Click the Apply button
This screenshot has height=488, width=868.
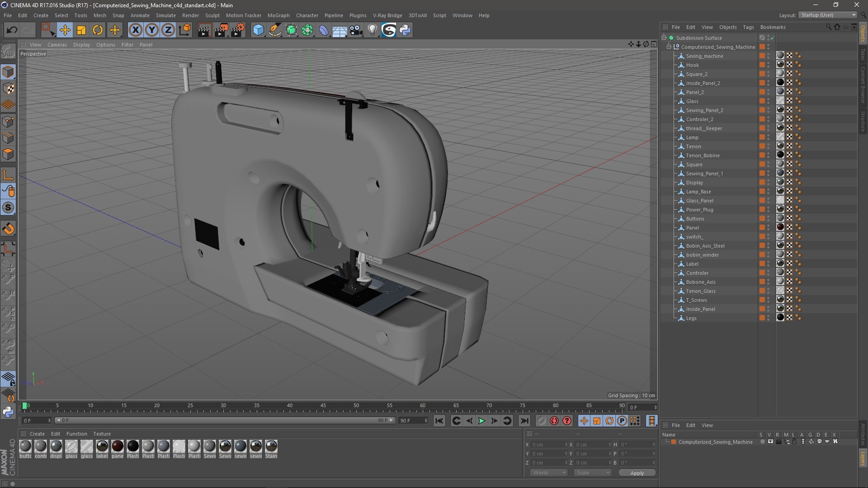[x=637, y=473]
